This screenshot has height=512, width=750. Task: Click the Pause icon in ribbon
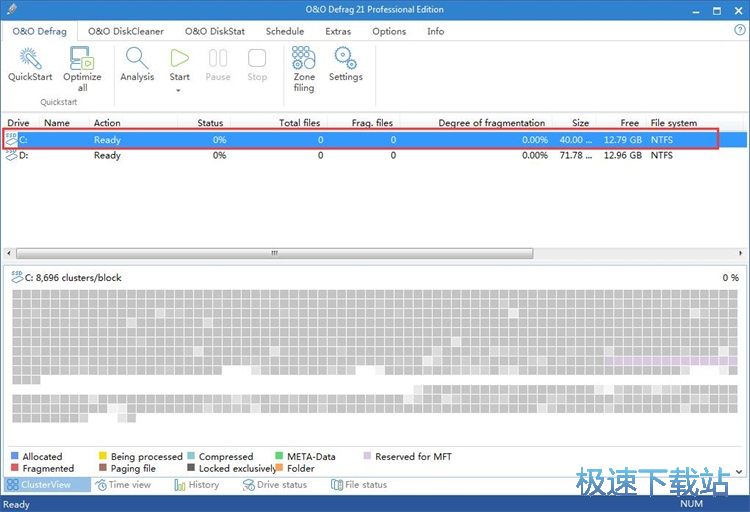click(x=218, y=58)
